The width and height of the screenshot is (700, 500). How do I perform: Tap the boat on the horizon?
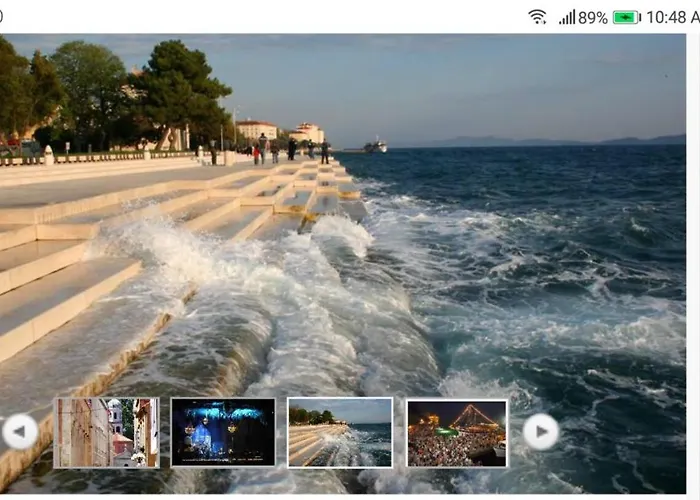pyautogui.click(x=375, y=146)
